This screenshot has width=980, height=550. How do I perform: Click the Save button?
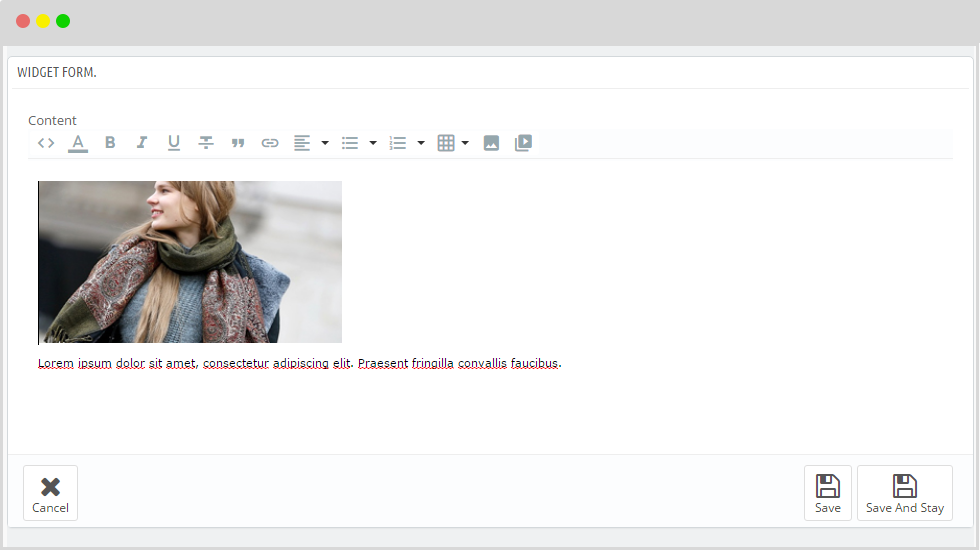click(x=828, y=493)
